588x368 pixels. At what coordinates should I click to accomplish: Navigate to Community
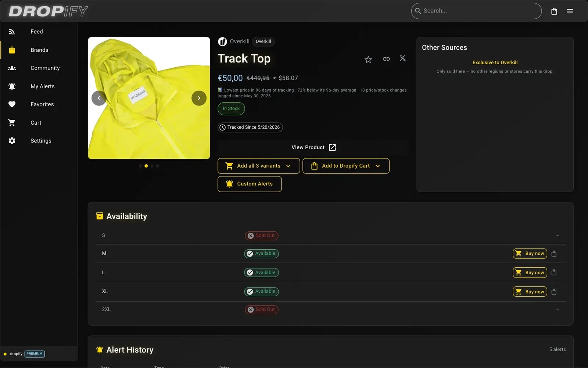[39, 68]
